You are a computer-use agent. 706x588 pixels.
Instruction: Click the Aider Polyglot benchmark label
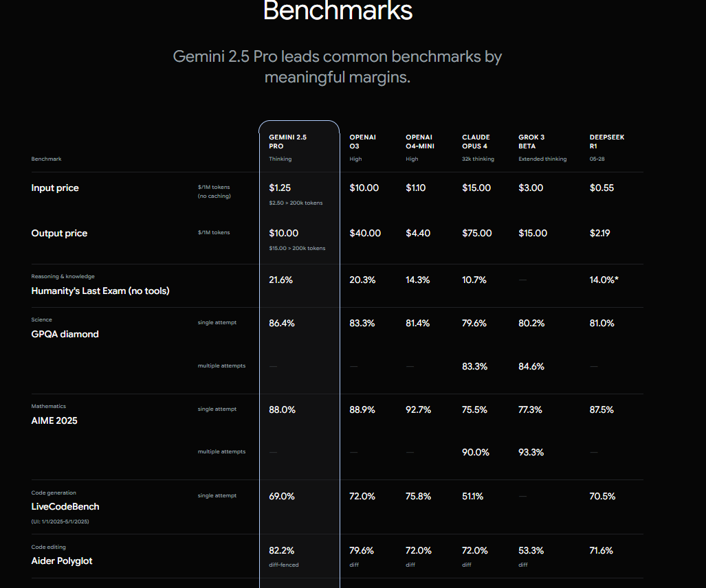(63, 561)
